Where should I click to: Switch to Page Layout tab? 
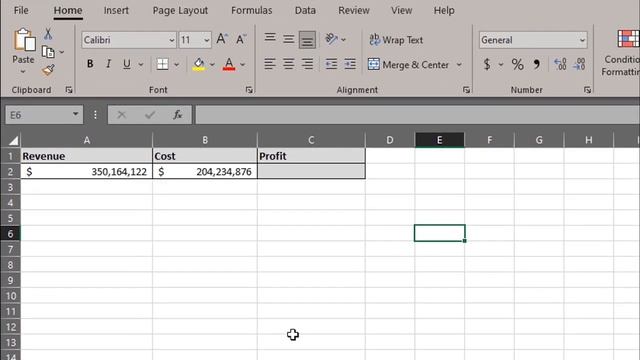180,10
